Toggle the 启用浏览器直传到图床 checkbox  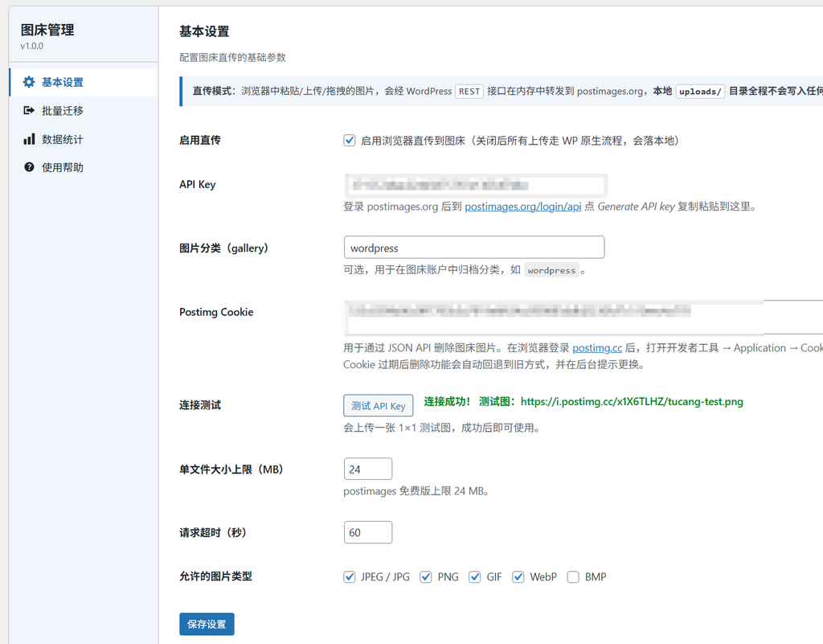(349, 141)
